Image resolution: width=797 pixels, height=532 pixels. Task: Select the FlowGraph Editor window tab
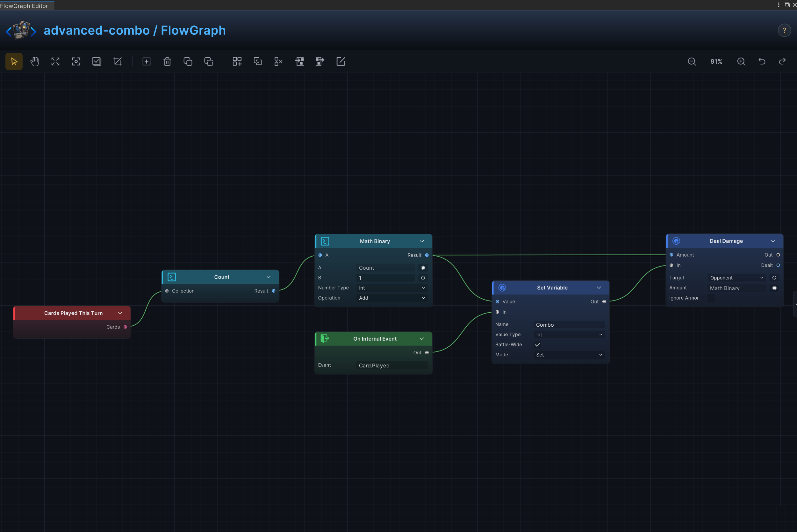click(26, 5)
